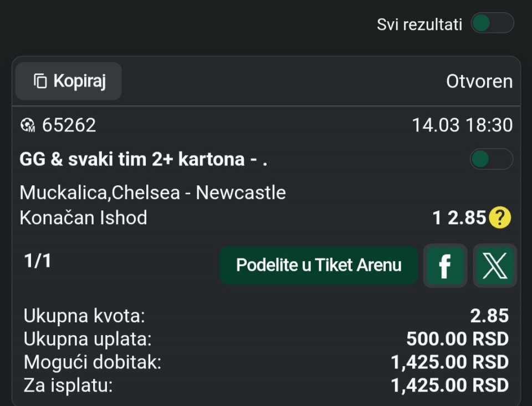Click the copy icon beside Kopiraj
The height and width of the screenshot is (406, 532).
[40, 82]
